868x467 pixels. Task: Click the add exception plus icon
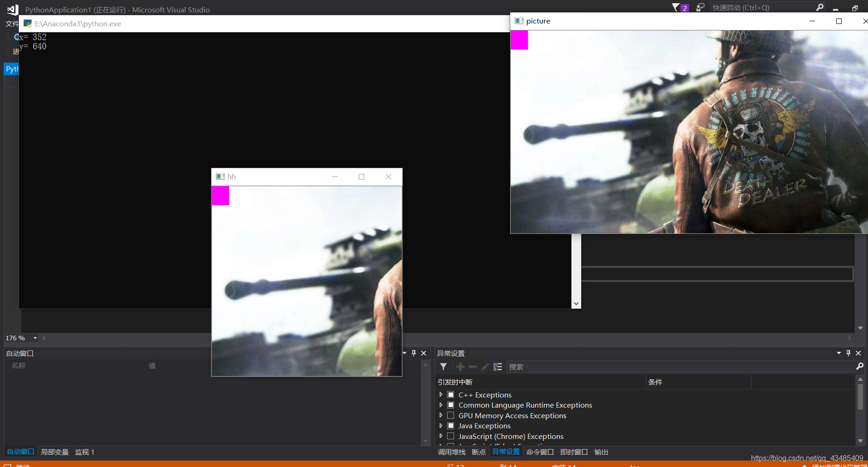coord(460,367)
